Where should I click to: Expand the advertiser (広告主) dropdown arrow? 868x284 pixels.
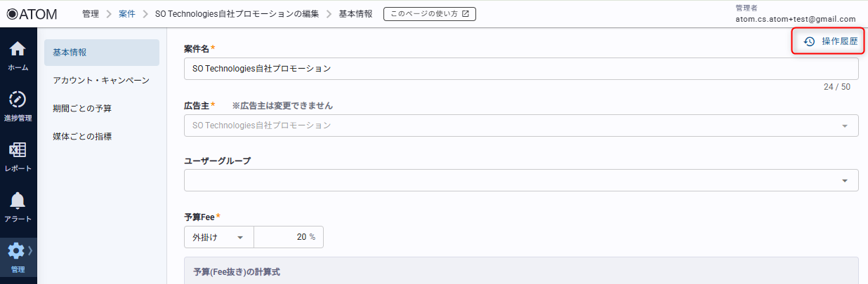[x=844, y=126]
